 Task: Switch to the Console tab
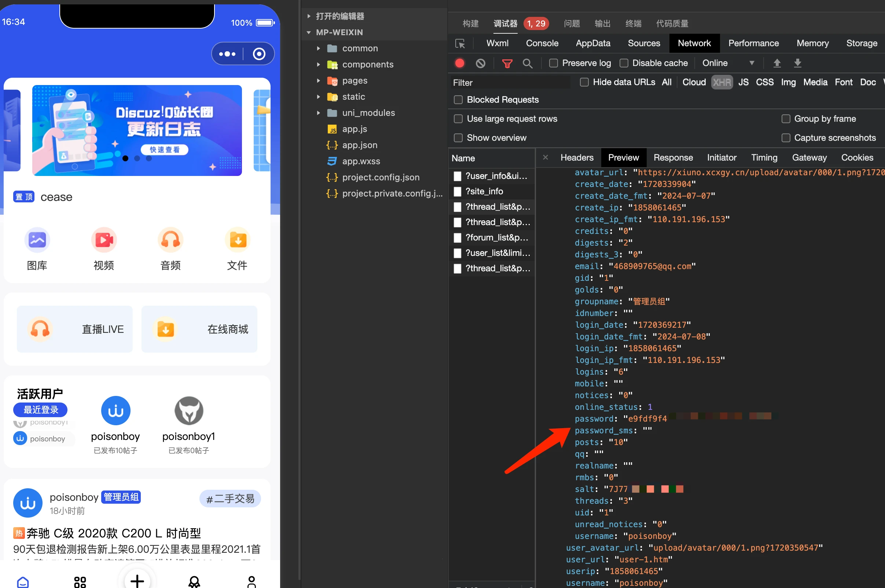coord(542,44)
